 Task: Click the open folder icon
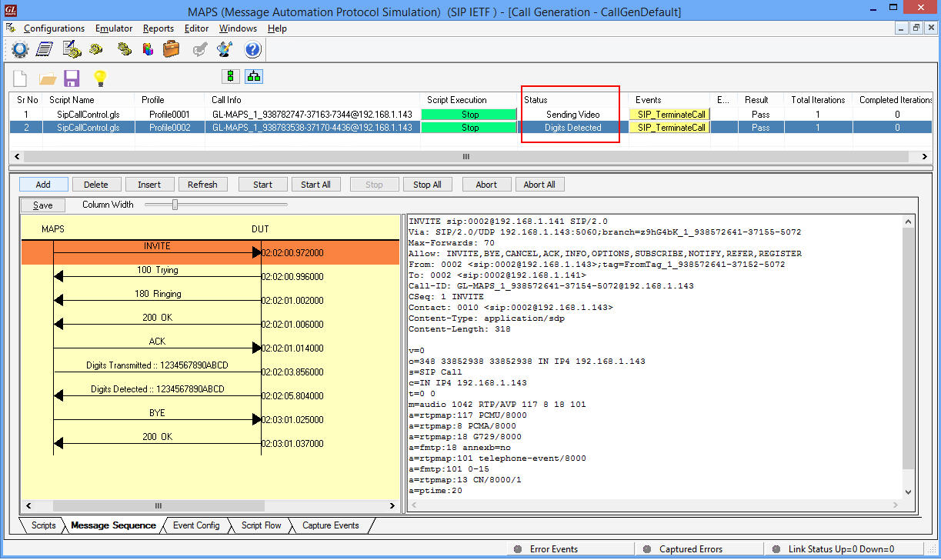click(48, 78)
